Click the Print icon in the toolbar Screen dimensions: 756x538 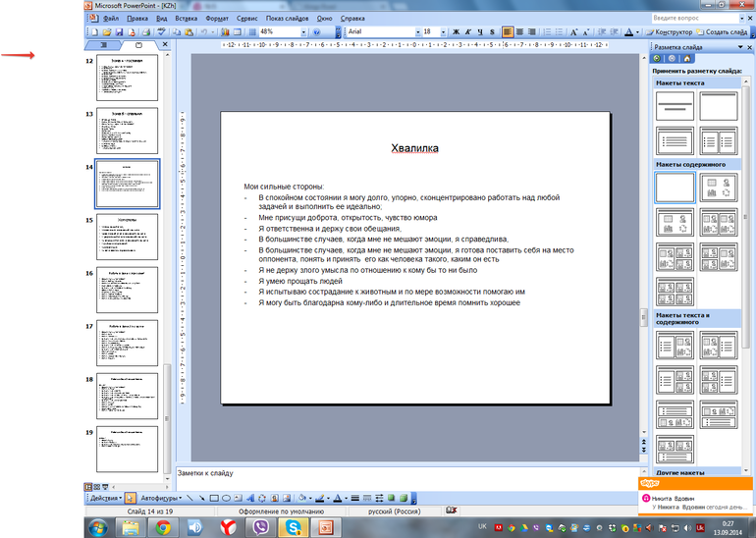(x=145, y=31)
